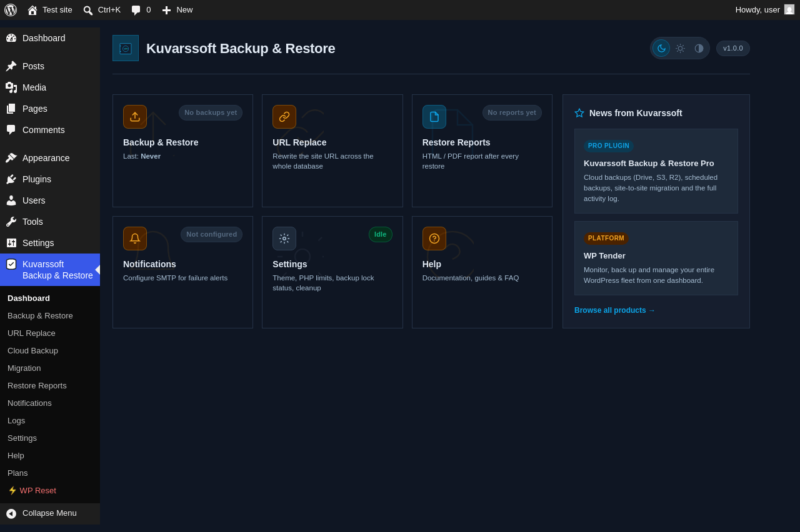800x532 pixels.
Task: Click the Tools wrench icon
Action: coord(11,222)
